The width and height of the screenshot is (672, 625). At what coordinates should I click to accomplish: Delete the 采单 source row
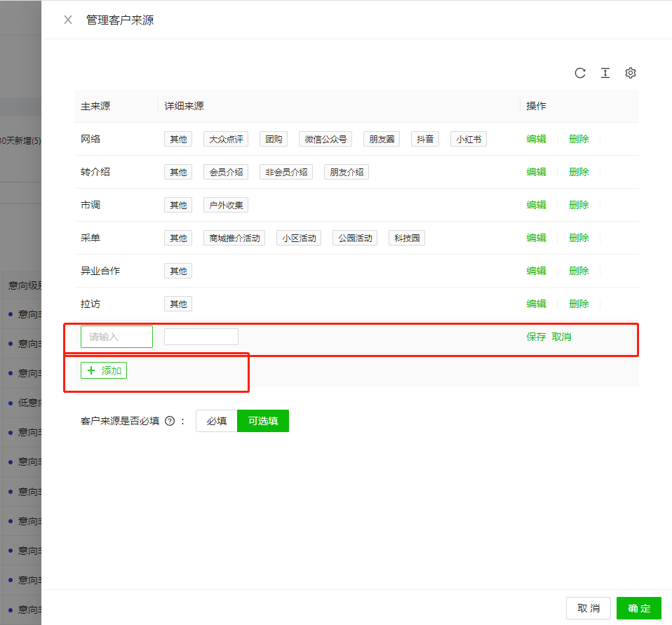pyautogui.click(x=579, y=238)
